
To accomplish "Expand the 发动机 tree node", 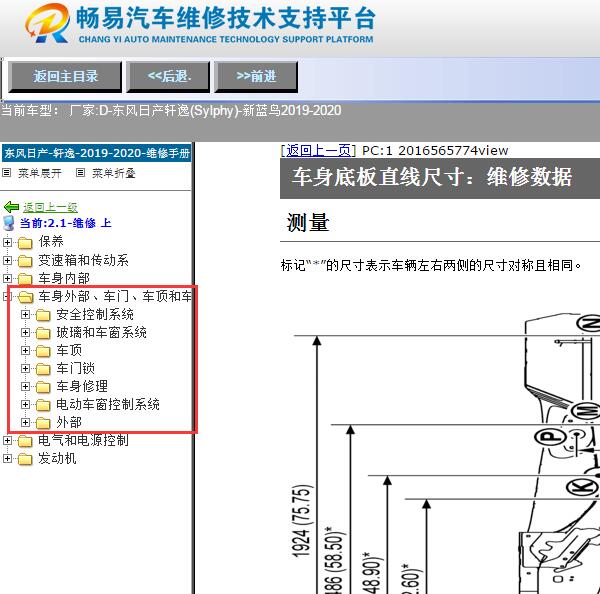I will (x=7, y=458).
